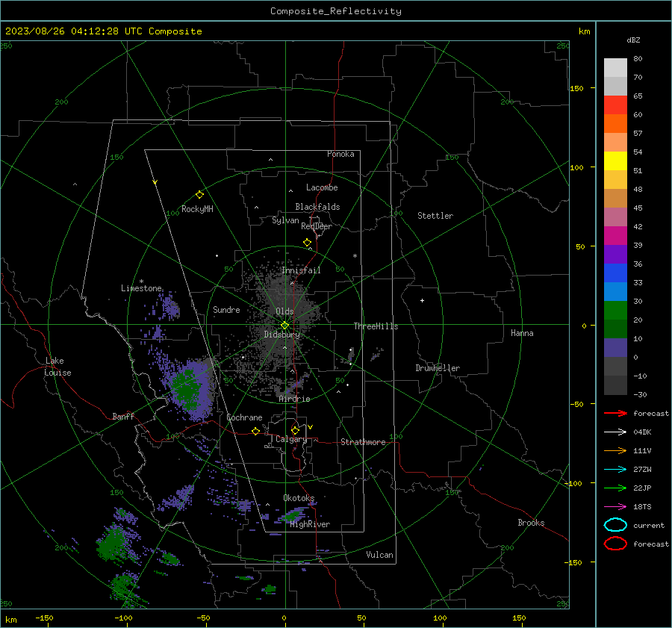Viewport: 672px width, 628px height.
Task: Click the Blackfalds city label
Action: point(317,207)
